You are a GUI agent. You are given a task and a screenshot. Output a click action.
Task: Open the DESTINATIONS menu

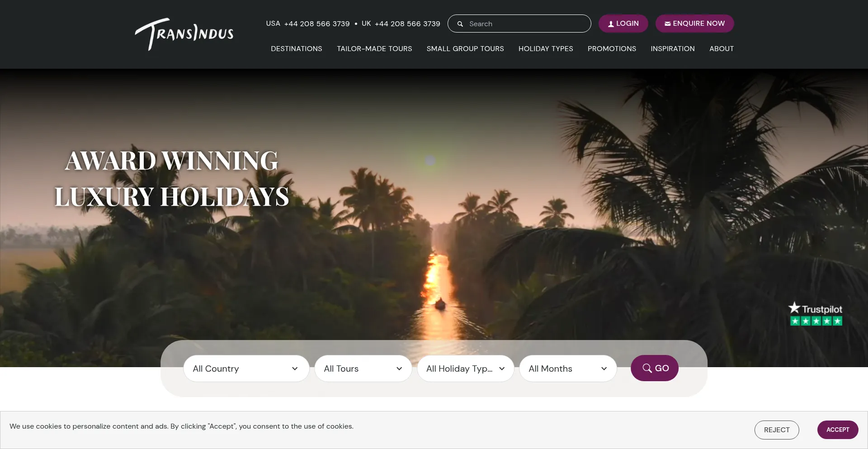[x=297, y=49]
